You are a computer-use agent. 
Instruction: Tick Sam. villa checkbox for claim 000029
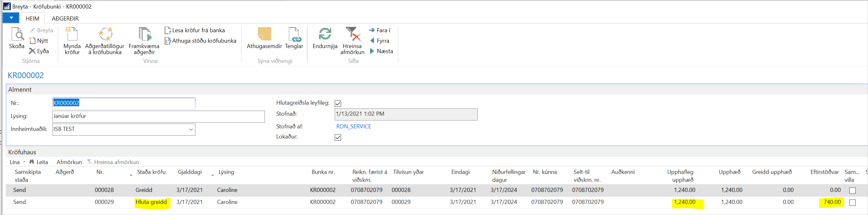pos(852,203)
